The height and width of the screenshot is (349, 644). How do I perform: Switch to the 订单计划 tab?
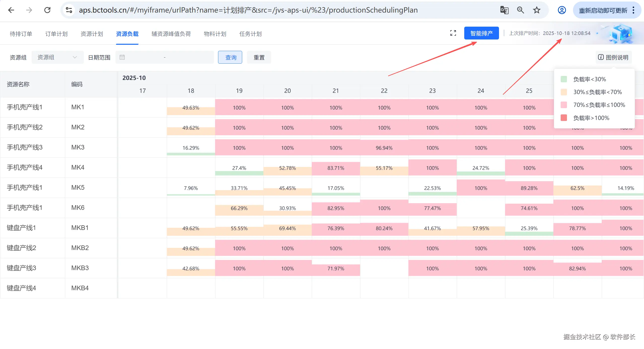pos(56,34)
